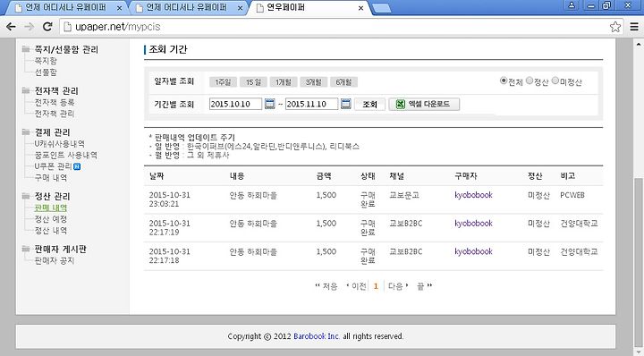644x356 pixels.
Task: Close the first 유페이퍼 tab
Action: coord(119,8)
